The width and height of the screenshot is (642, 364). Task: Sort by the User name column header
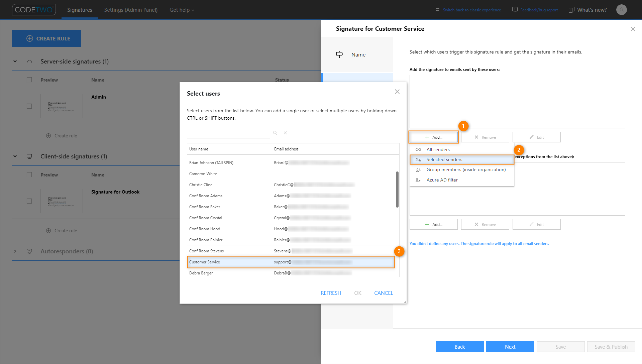click(229, 149)
